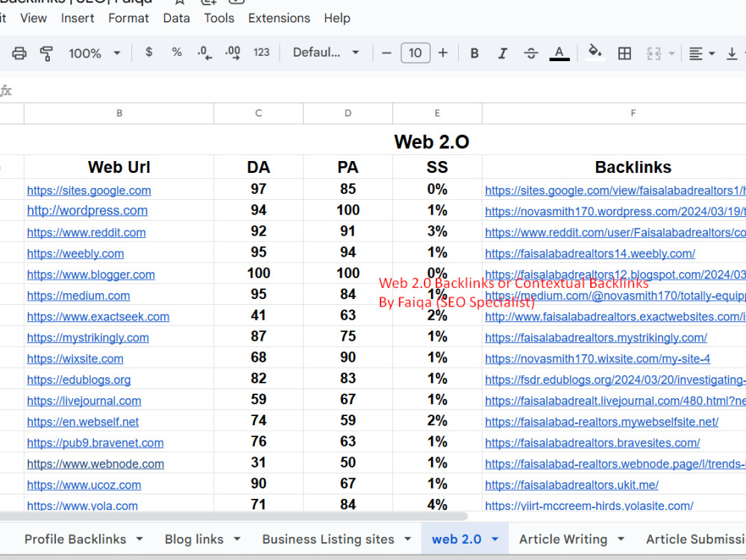Open http://wordpress.com link

(x=87, y=210)
